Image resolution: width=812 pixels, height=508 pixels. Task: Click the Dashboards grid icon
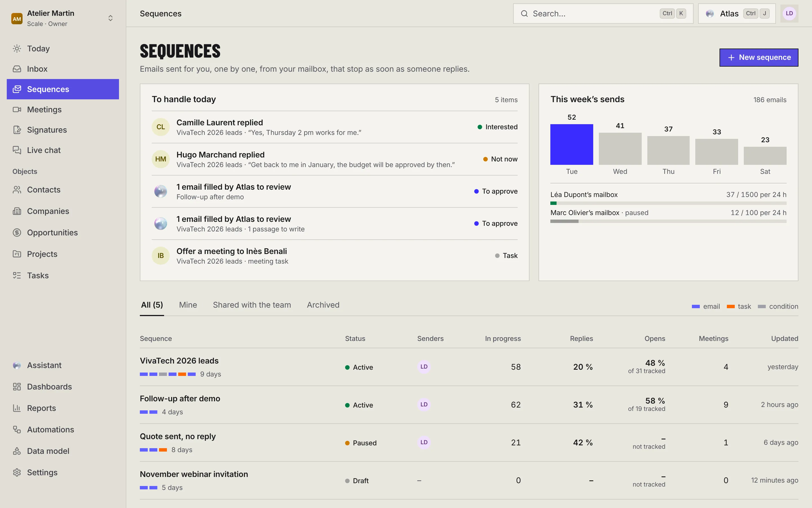(x=17, y=387)
